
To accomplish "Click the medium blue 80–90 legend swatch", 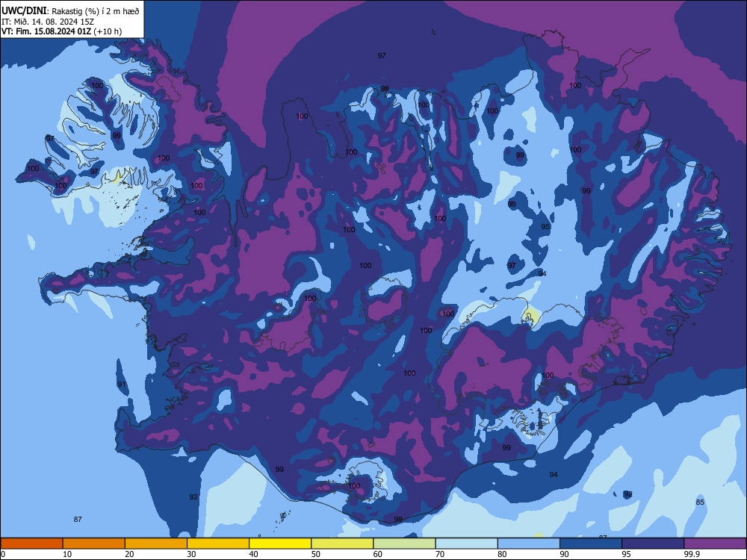I will 529,544.
